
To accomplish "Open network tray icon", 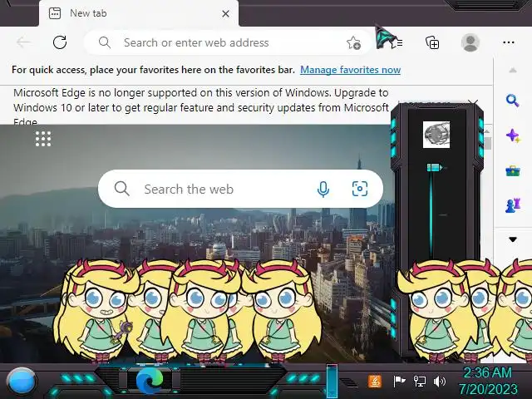I will pyautogui.click(x=420, y=382).
